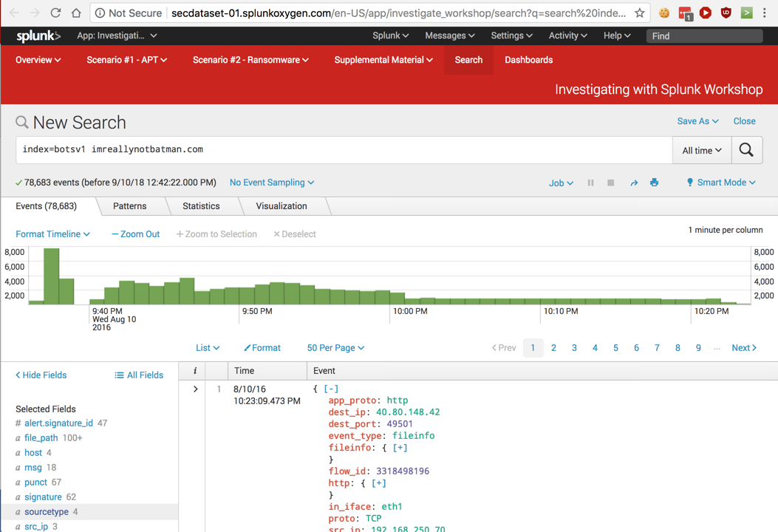Expand event row 1 details arrow
This screenshot has height=532, width=778.
click(195, 389)
